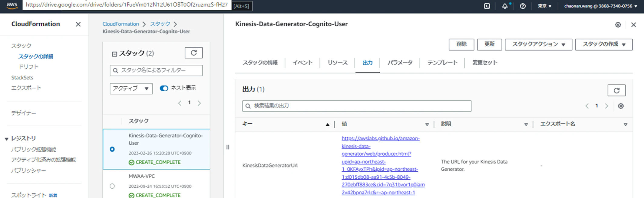Close the CloudFormation navigation sidebar

coord(78,24)
